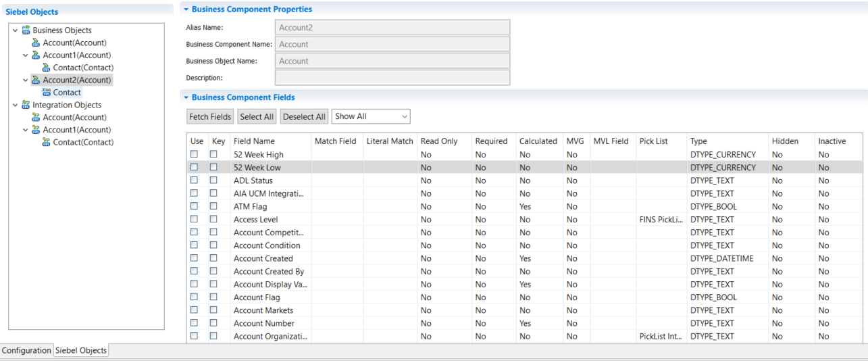Image resolution: width=868 pixels, height=361 pixels.
Task: Click the Hidden column header
Action: (792, 141)
